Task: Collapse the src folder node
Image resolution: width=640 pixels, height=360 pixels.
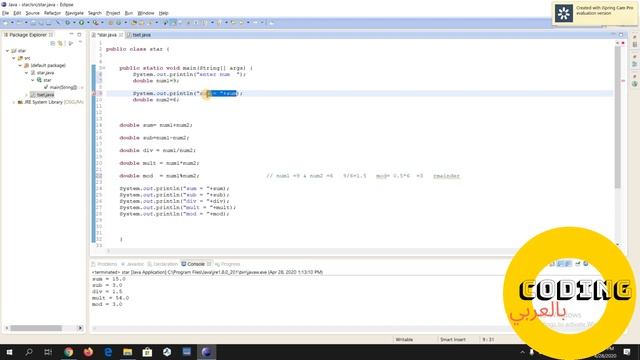Action: coord(14,58)
